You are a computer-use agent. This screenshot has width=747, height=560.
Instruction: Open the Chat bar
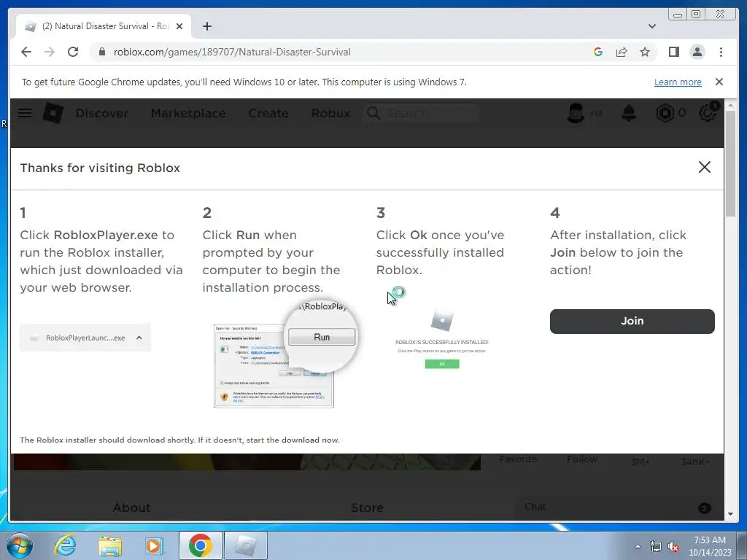(x=617, y=507)
